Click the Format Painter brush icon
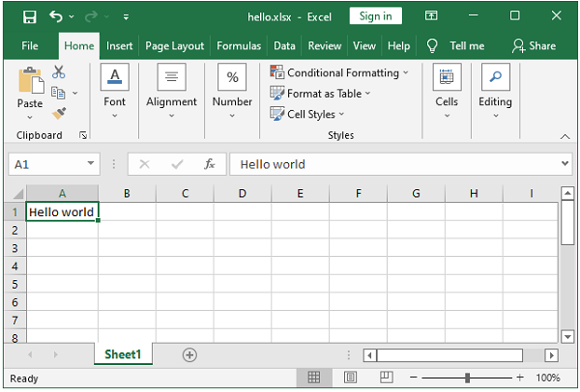The image size is (580, 392). point(59,113)
